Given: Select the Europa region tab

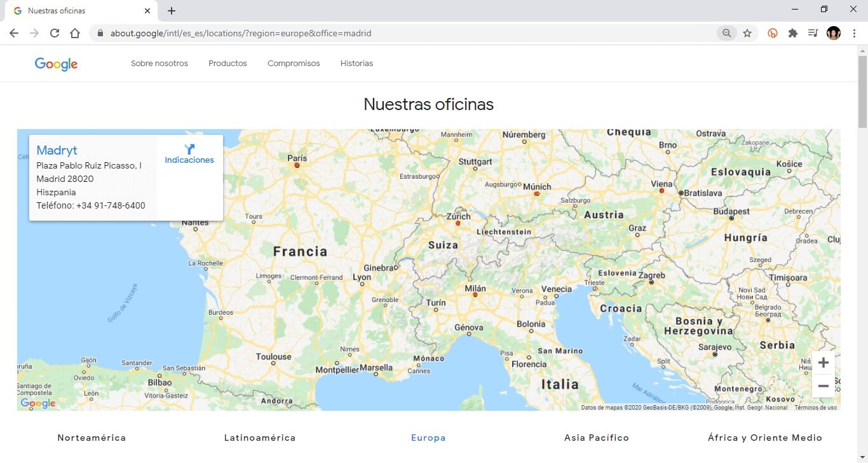Looking at the screenshot, I should pyautogui.click(x=428, y=438).
